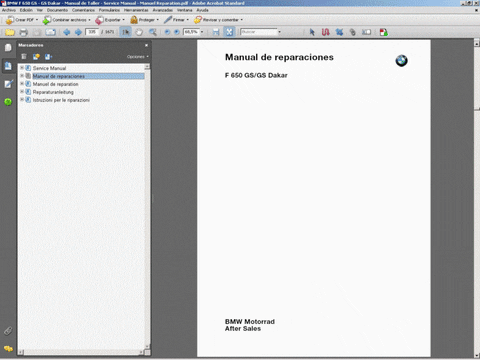This screenshot has width=480, height=360.
Task: Click the Print icon in the toolbar
Action: (x=23, y=32)
